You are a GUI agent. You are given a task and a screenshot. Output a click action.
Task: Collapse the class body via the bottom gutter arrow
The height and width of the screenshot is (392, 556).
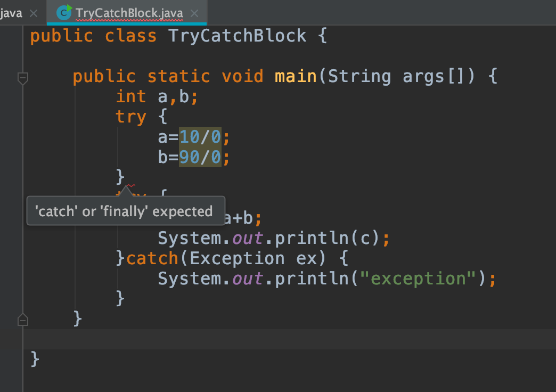22,319
